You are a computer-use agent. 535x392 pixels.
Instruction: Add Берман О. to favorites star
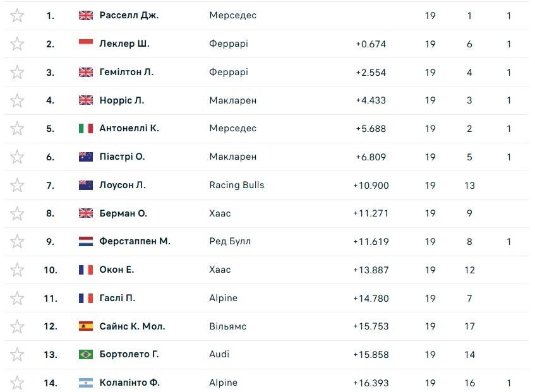tap(17, 213)
